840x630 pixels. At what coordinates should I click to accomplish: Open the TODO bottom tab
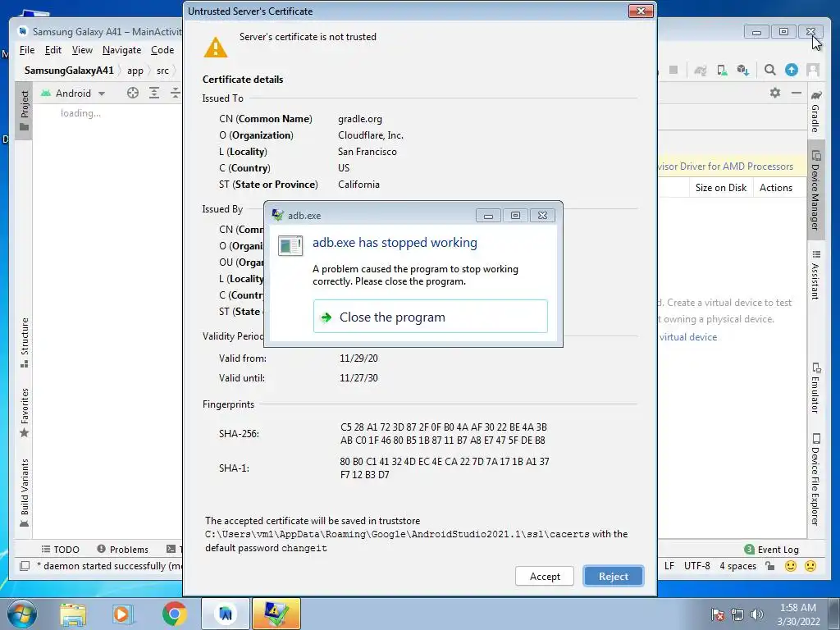click(x=61, y=549)
